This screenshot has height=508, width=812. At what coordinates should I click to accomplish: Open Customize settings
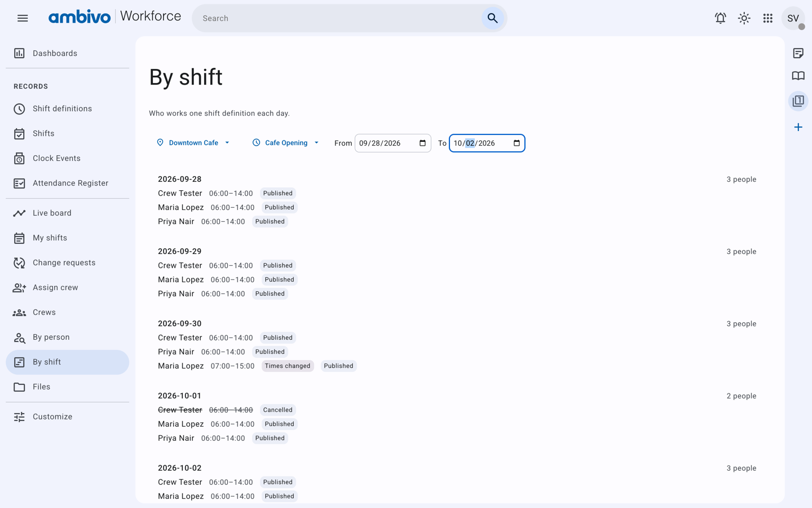(68, 417)
